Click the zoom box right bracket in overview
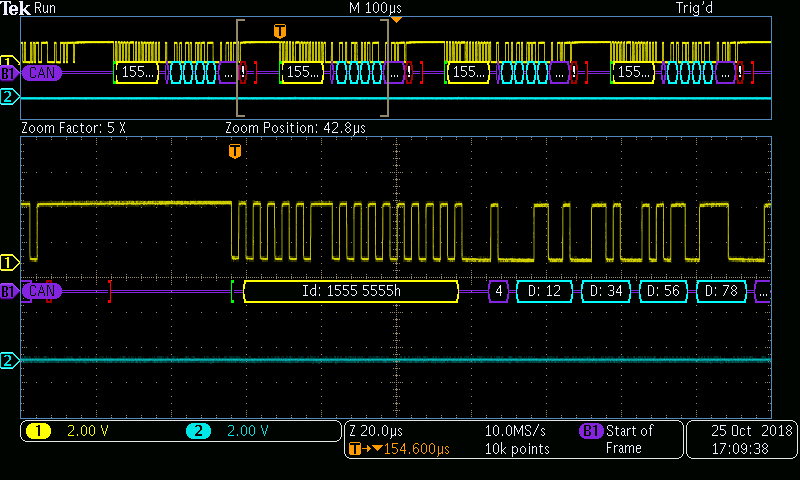The width and height of the screenshot is (800, 480). [385, 68]
